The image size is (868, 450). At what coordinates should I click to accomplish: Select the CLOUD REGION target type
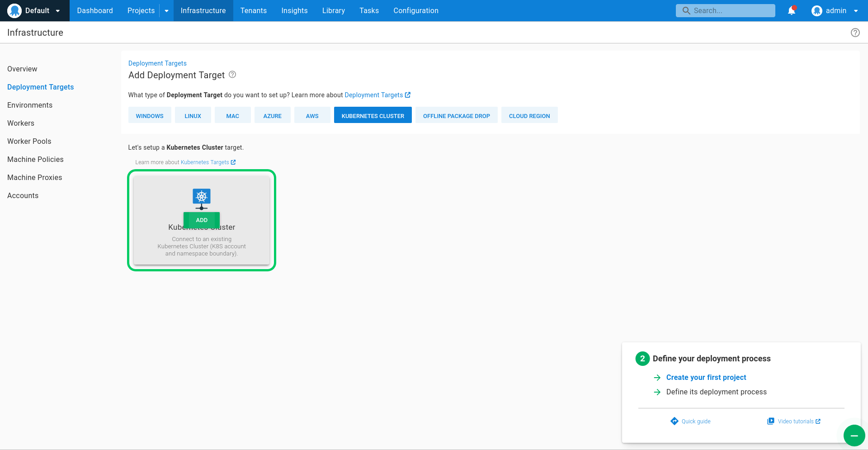(529, 115)
